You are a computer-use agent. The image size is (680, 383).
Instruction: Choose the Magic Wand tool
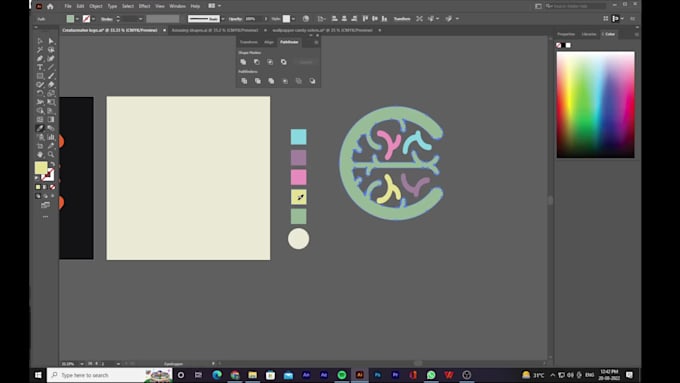coord(40,49)
